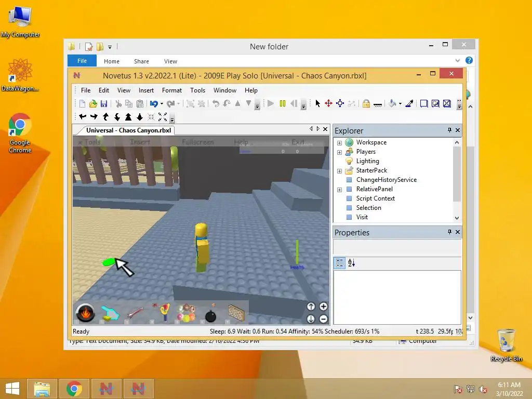This screenshot has height=399, width=532.
Task: Select the Selection service in Explorer
Action: pos(368,208)
